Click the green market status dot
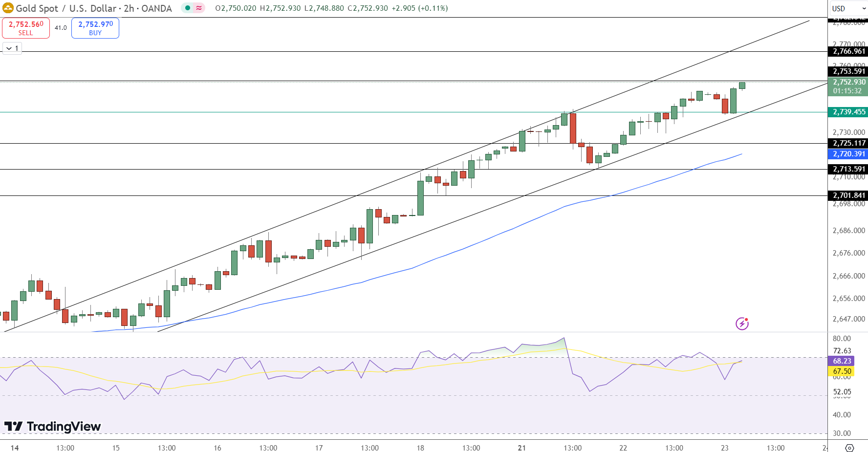The width and height of the screenshot is (868, 452). click(x=188, y=8)
